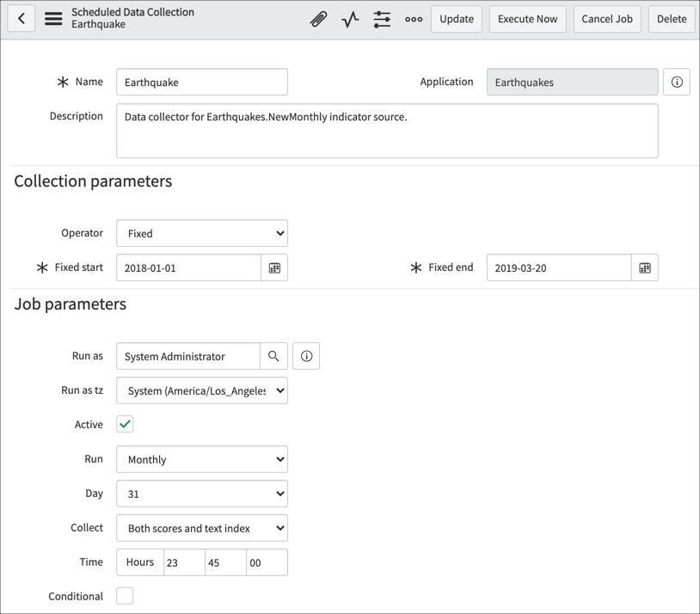Open the Day selection dropdown

click(x=201, y=493)
